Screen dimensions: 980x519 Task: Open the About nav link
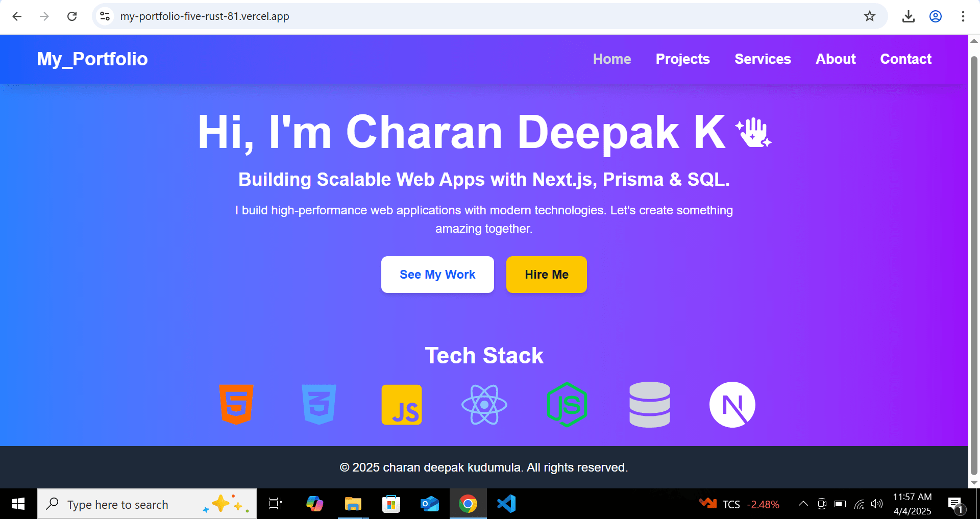(x=836, y=59)
